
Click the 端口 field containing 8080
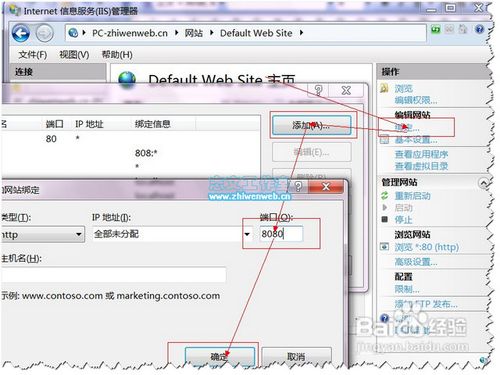281,234
